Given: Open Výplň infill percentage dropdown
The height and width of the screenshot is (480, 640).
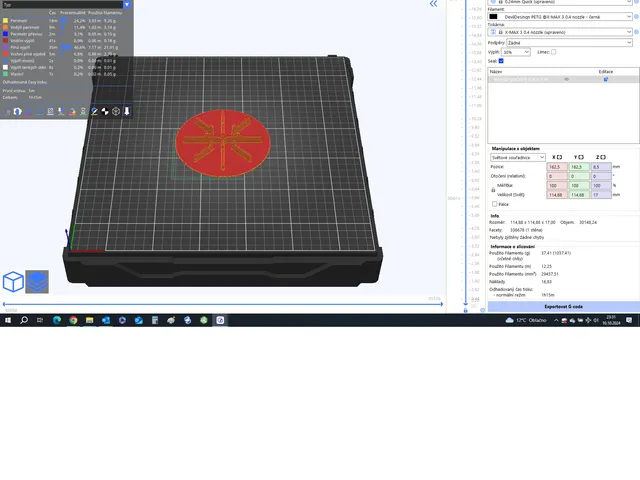Looking at the screenshot, I should (516, 52).
